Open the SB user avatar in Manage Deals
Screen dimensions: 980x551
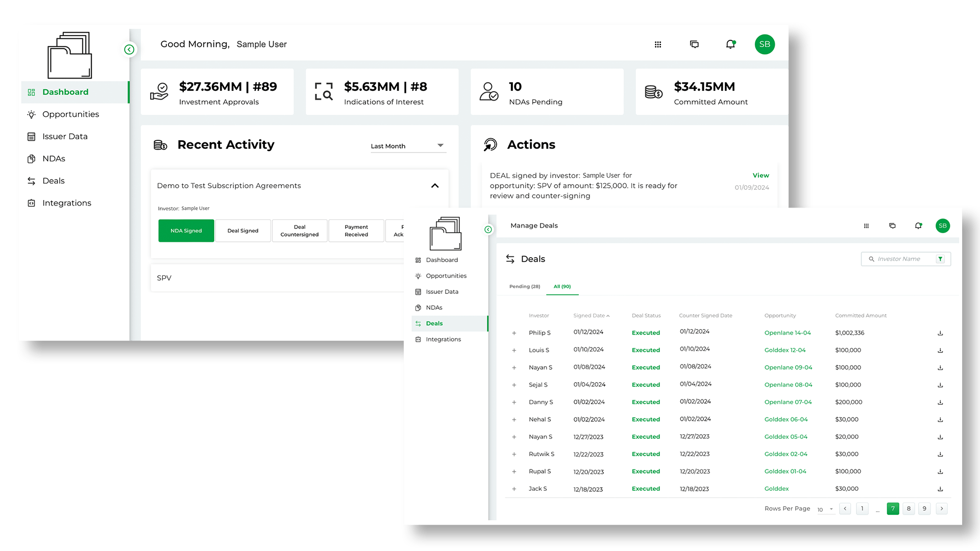(x=942, y=226)
